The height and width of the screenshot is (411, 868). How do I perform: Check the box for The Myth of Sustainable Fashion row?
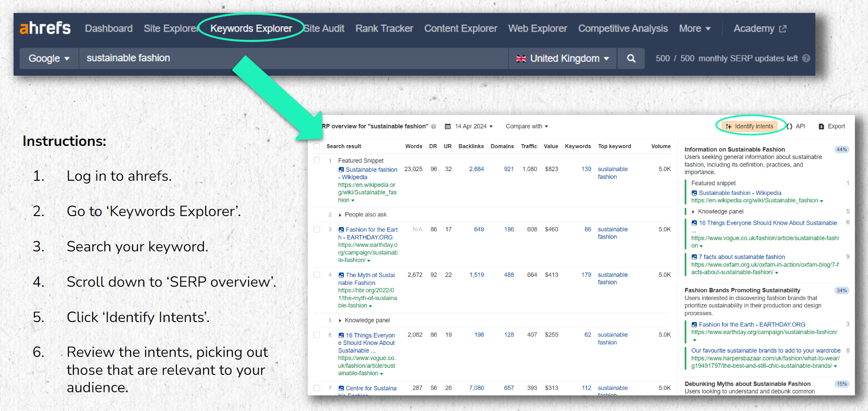[317, 275]
